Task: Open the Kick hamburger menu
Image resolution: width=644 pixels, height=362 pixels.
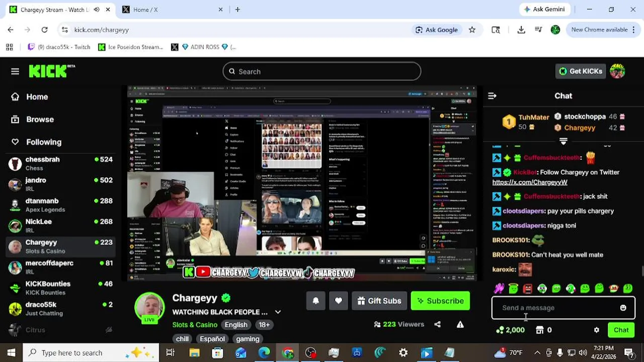Action: [x=15, y=71]
